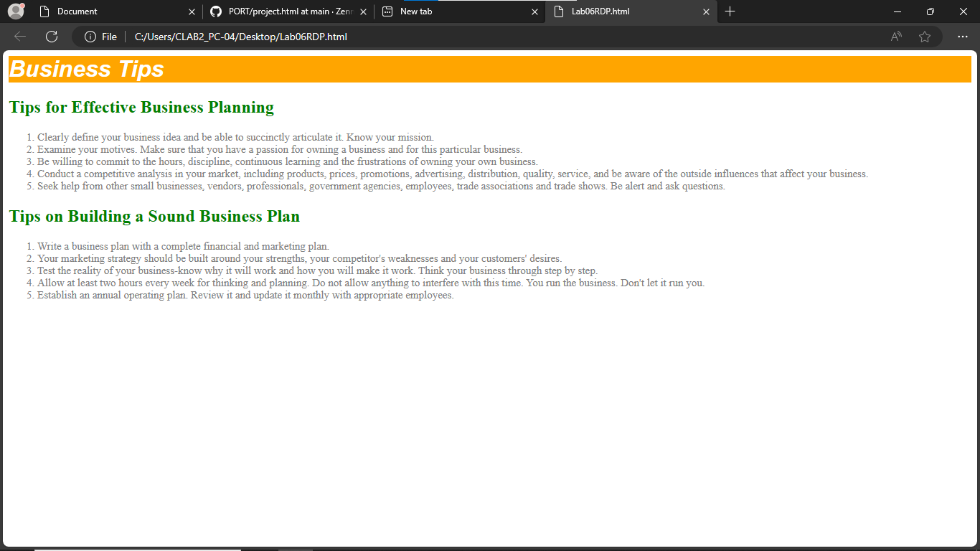Add this page to favorites with star icon
This screenshot has height=551, width=980.
coord(925,37)
